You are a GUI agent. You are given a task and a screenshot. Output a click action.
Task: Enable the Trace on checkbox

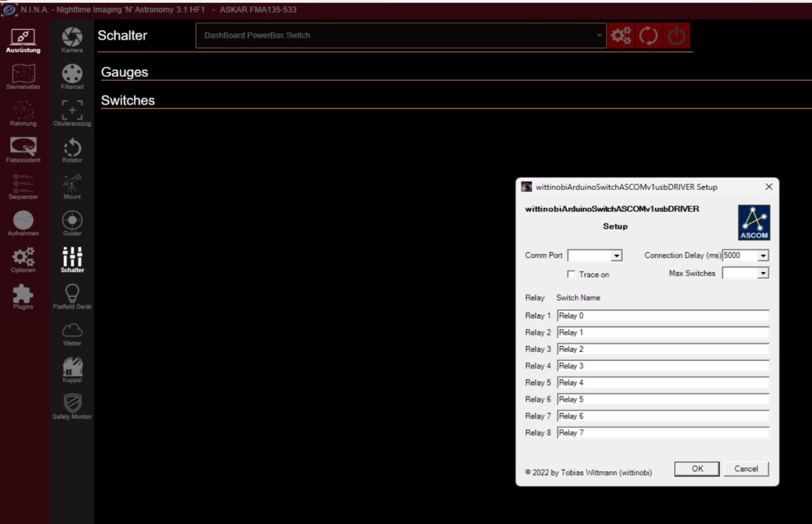click(x=571, y=274)
